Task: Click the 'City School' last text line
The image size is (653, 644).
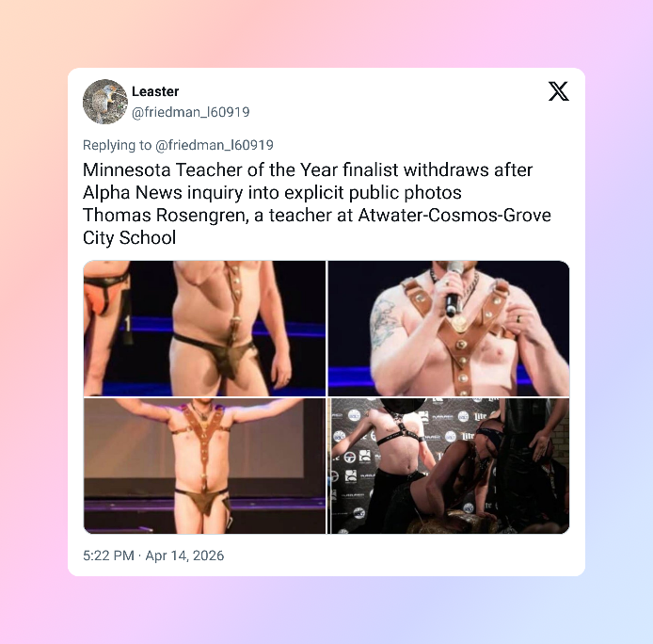Action: [129, 238]
